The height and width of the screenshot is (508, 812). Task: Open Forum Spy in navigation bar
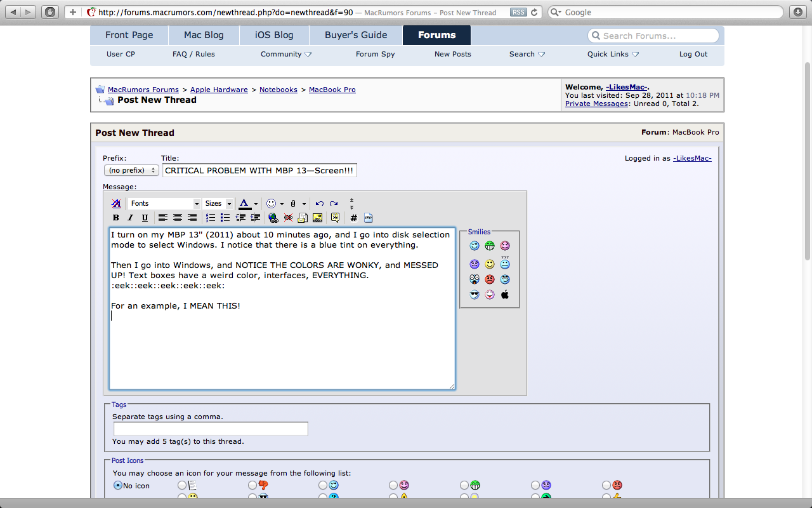pos(375,54)
